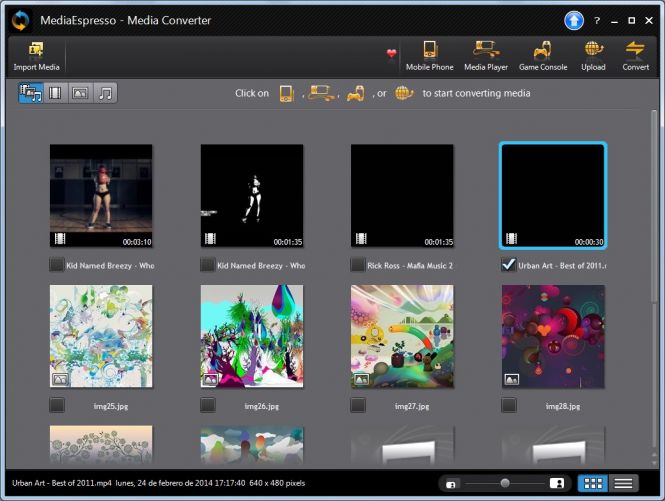Show all media types filter
Screen dimensions: 665x501
click(31, 93)
